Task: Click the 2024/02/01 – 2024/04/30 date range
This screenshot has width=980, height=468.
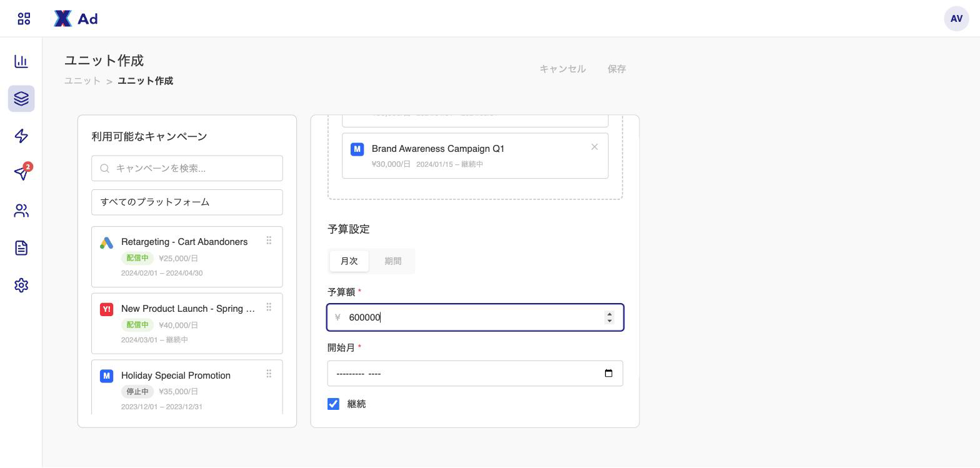Action: pos(162,273)
